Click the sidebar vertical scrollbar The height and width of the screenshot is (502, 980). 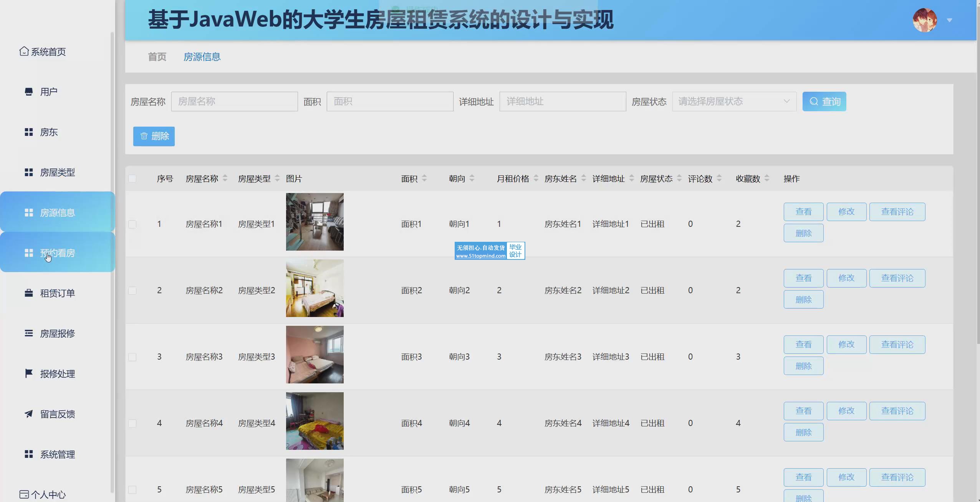[112, 261]
